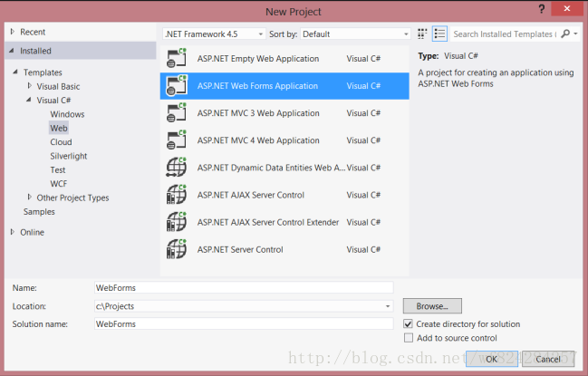Click the ASP.NET MVC 3 Web Application icon
Screen dimensions: 588x376
[177, 113]
